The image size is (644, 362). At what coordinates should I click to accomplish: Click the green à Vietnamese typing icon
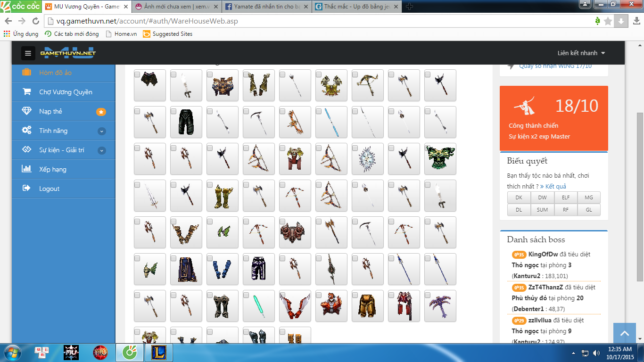597,21
